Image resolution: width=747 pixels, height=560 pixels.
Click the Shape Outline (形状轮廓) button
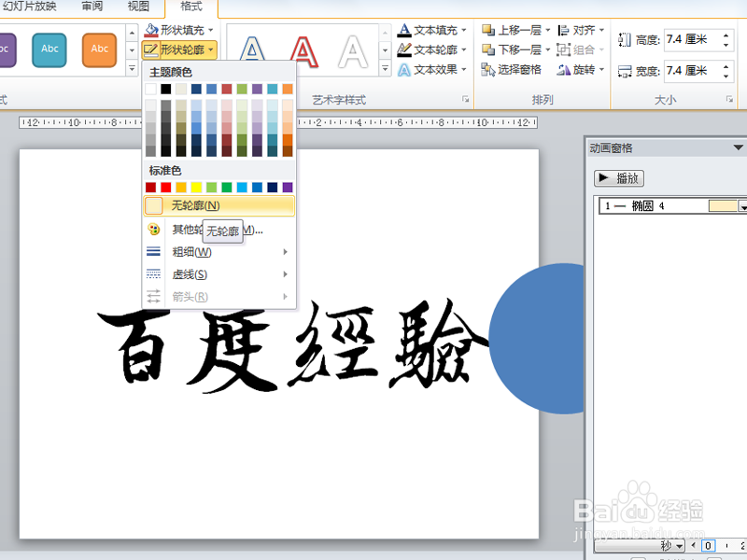[179, 49]
